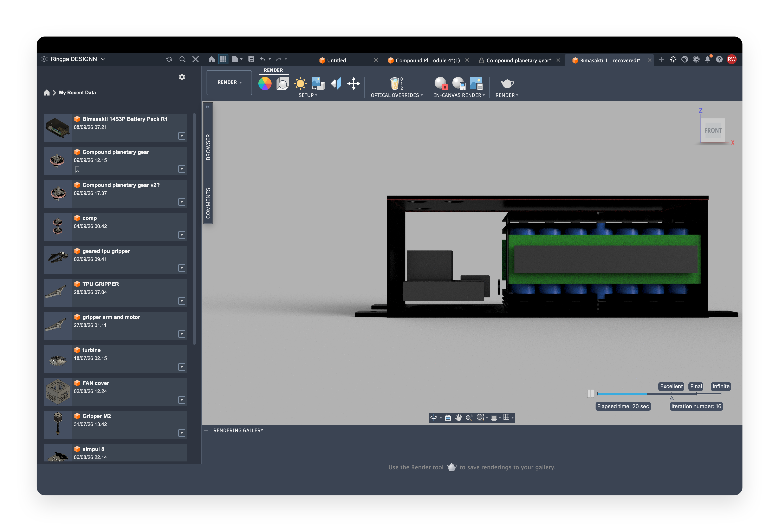The width and height of the screenshot is (779, 532).
Task: Search the data panel
Action: click(182, 59)
